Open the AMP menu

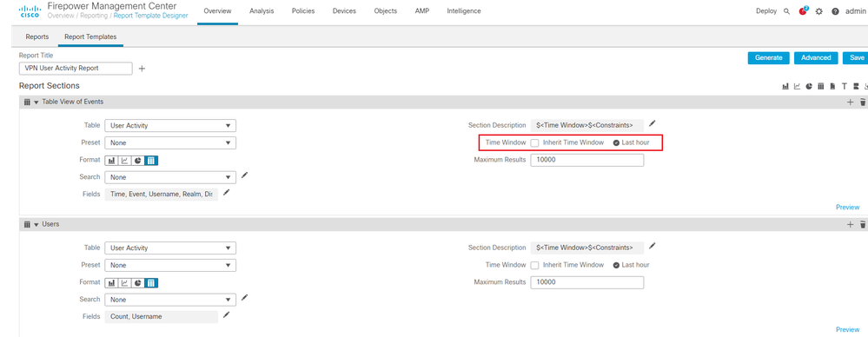[x=421, y=11]
